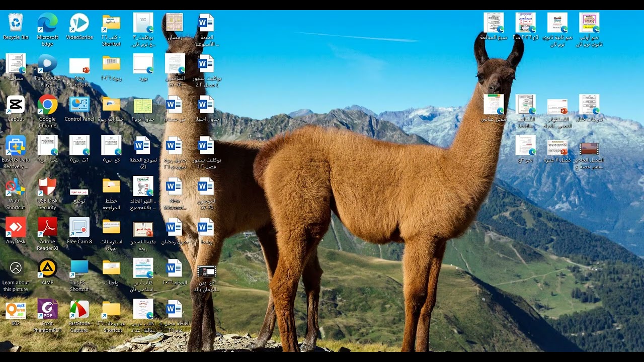The height and width of the screenshot is (362, 644).
Task: Open the CapCut shortcut
Action: click(16, 105)
